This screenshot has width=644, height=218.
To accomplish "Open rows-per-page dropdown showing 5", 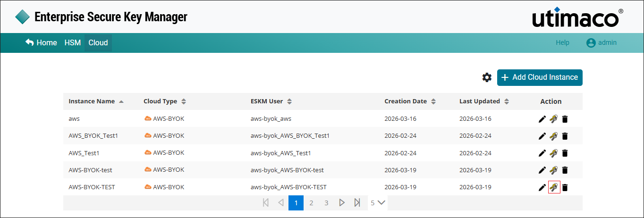I will coord(378,203).
